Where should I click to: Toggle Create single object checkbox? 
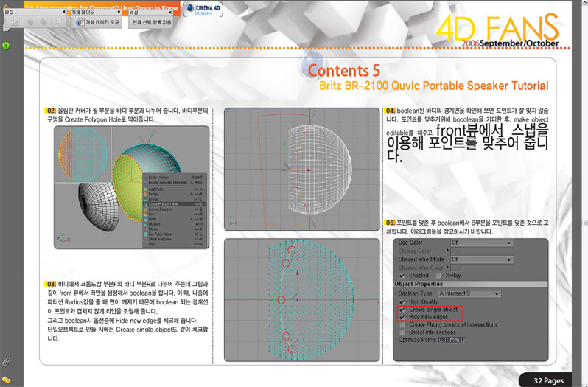(x=402, y=310)
